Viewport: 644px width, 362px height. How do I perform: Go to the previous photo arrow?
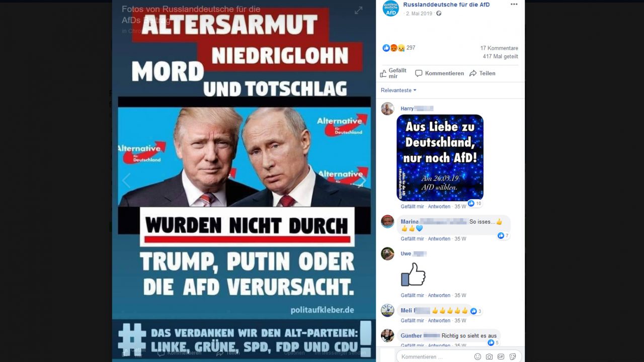point(126,180)
